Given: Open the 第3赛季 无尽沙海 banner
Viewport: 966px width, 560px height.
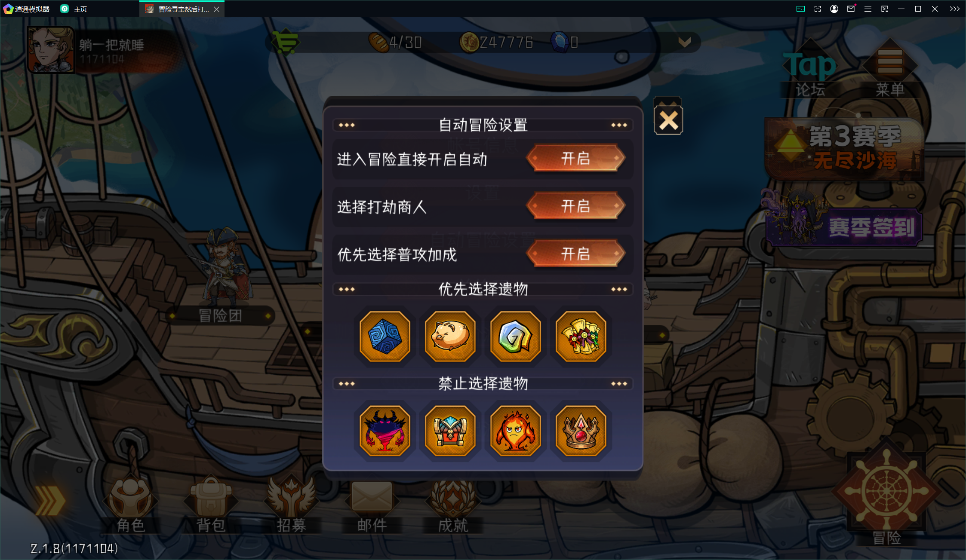Looking at the screenshot, I should (844, 148).
